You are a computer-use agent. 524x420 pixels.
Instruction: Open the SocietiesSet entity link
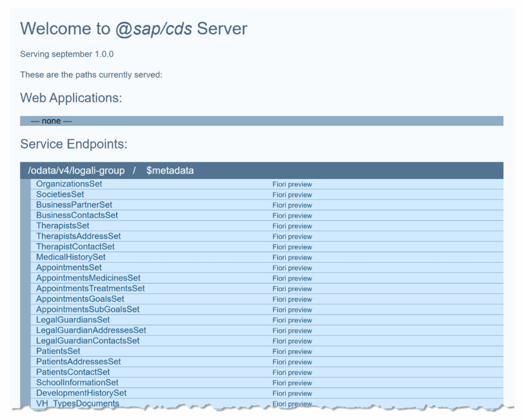tap(60, 194)
